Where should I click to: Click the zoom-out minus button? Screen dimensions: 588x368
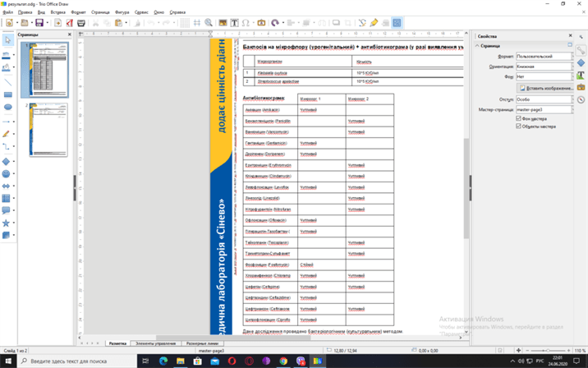click(x=527, y=351)
